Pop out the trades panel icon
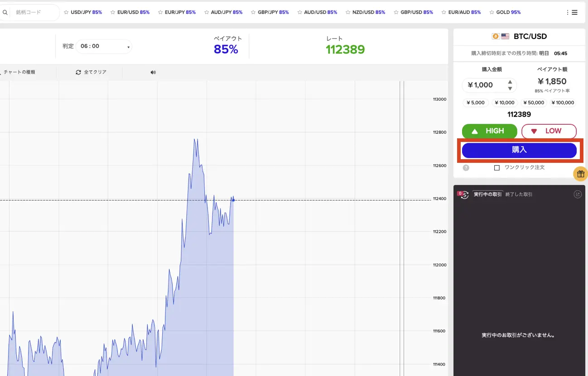This screenshot has height=376, width=588. click(578, 194)
